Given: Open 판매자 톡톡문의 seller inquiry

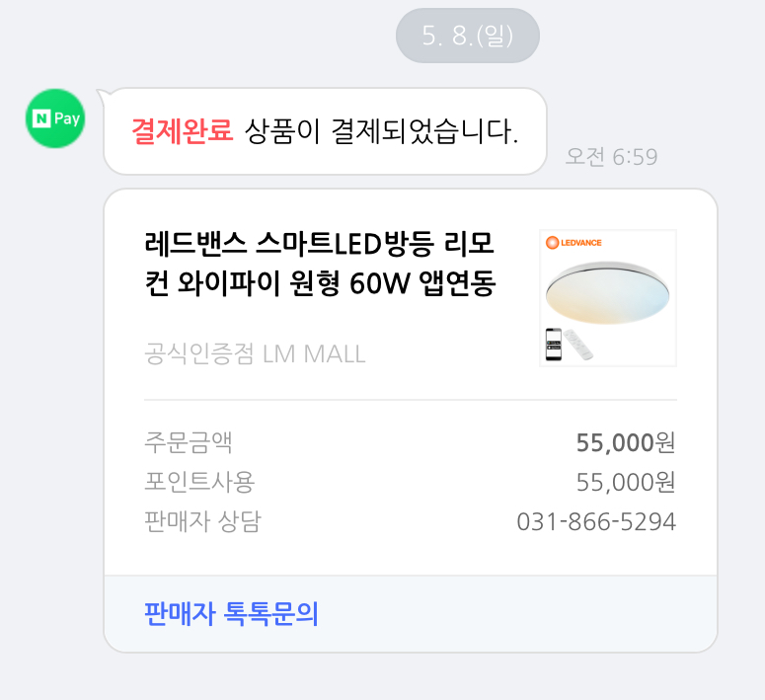Looking at the screenshot, I should tap(231, 614).
